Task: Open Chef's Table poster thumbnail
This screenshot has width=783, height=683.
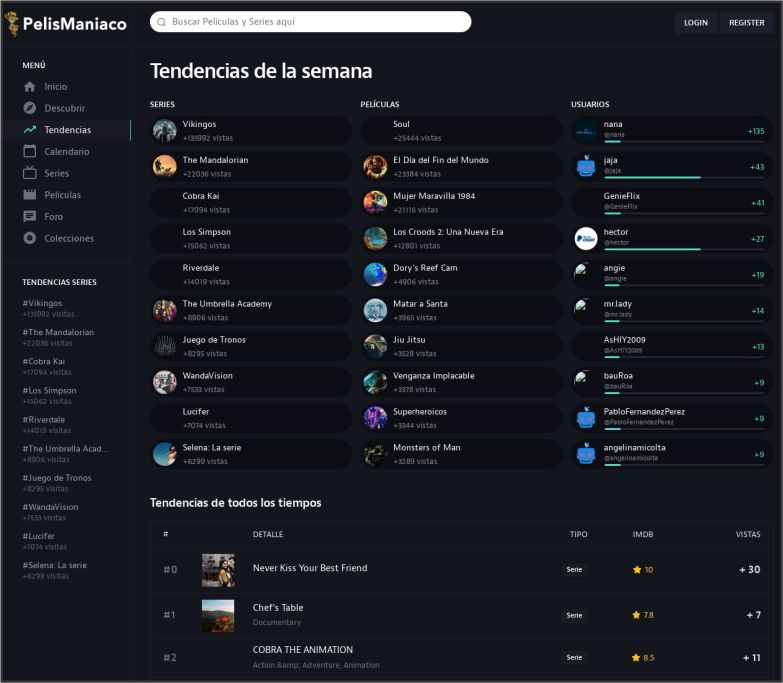Action: tap(218, 615)
